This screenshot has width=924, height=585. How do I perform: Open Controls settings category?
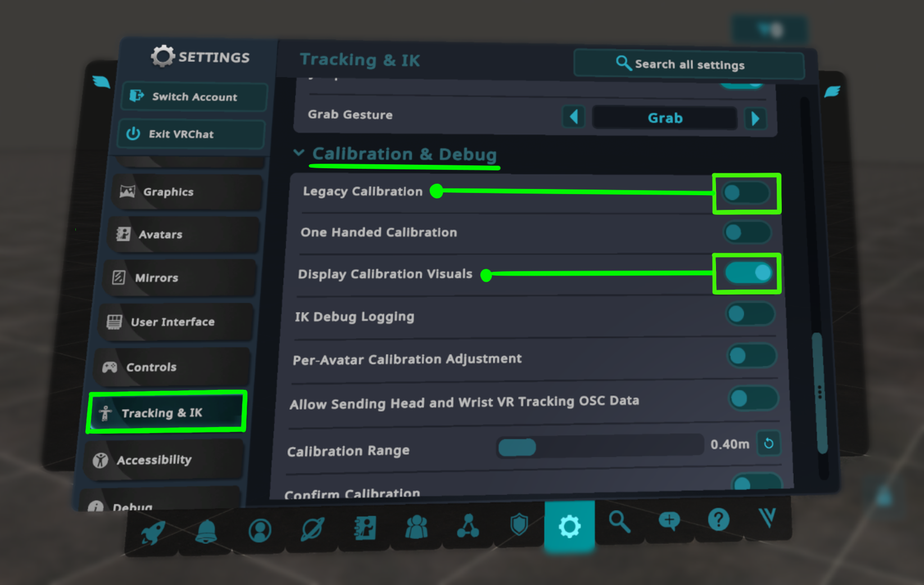tap(171, 367)
